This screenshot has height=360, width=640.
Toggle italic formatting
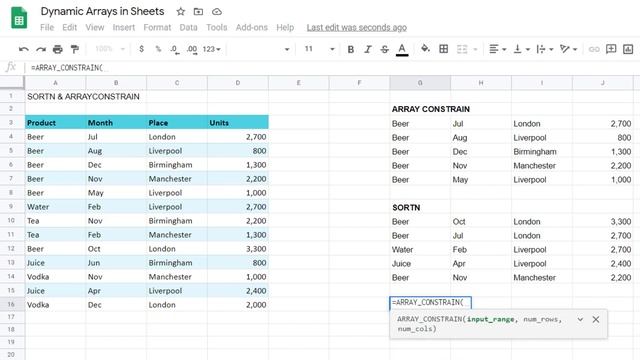368,49
